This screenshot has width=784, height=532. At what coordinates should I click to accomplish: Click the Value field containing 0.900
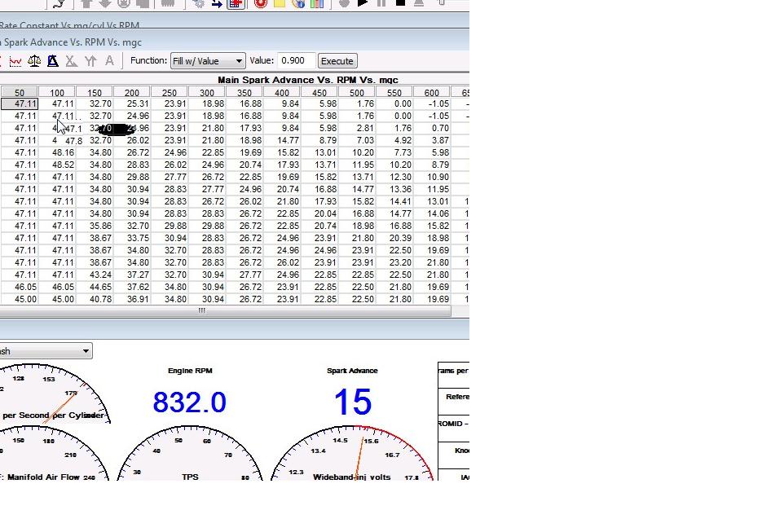pos(296,60)
